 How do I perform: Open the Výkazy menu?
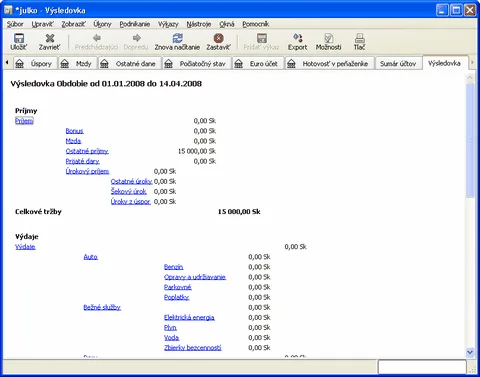click(168, 24)
